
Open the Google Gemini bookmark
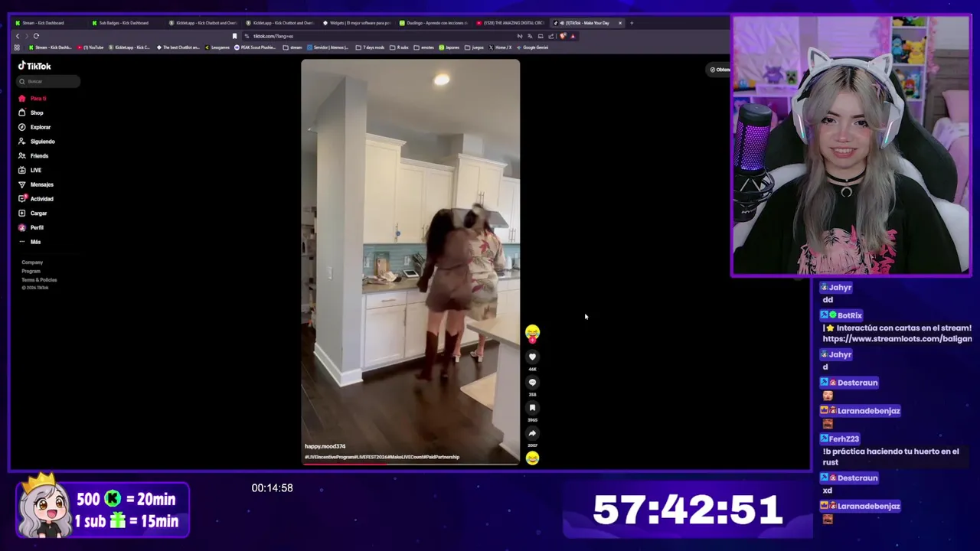point(532,47)
